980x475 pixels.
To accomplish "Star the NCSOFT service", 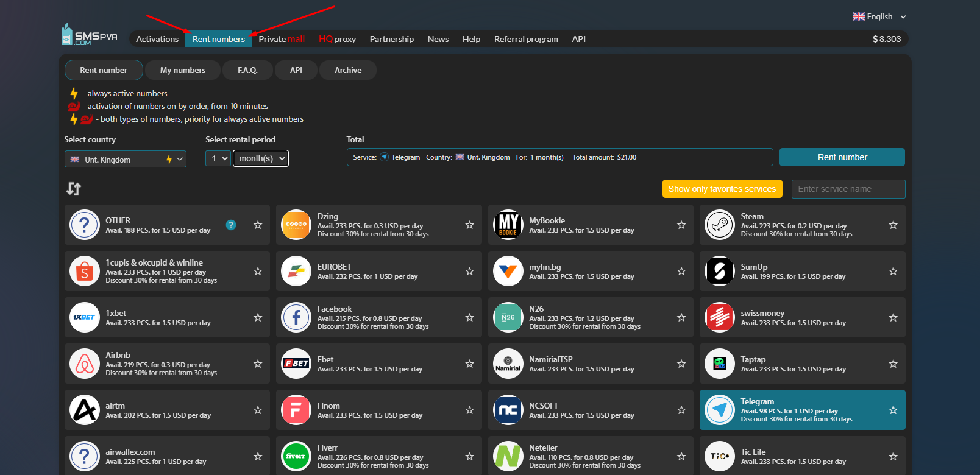I will 681,410.
